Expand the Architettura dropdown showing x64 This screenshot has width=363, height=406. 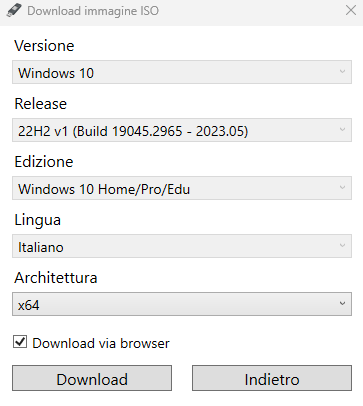coord(182,304)
